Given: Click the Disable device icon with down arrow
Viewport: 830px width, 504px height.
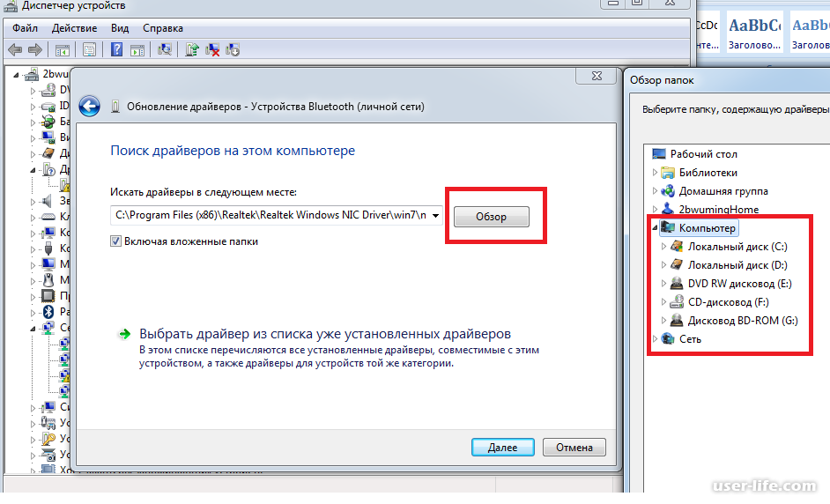Looking at the screenshot, I should click(233, 49).
